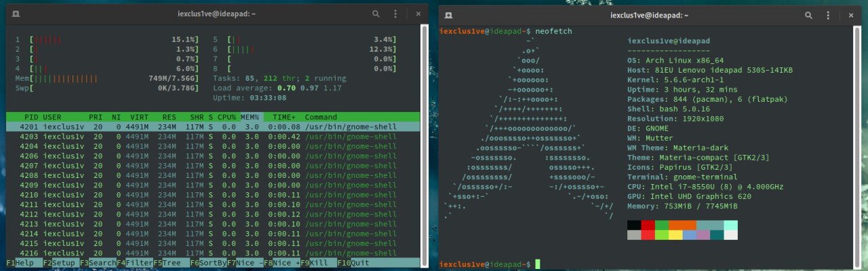Select the process row with PID 4201
The height and width of the screenshot is (271, 868).
point(212,126)
